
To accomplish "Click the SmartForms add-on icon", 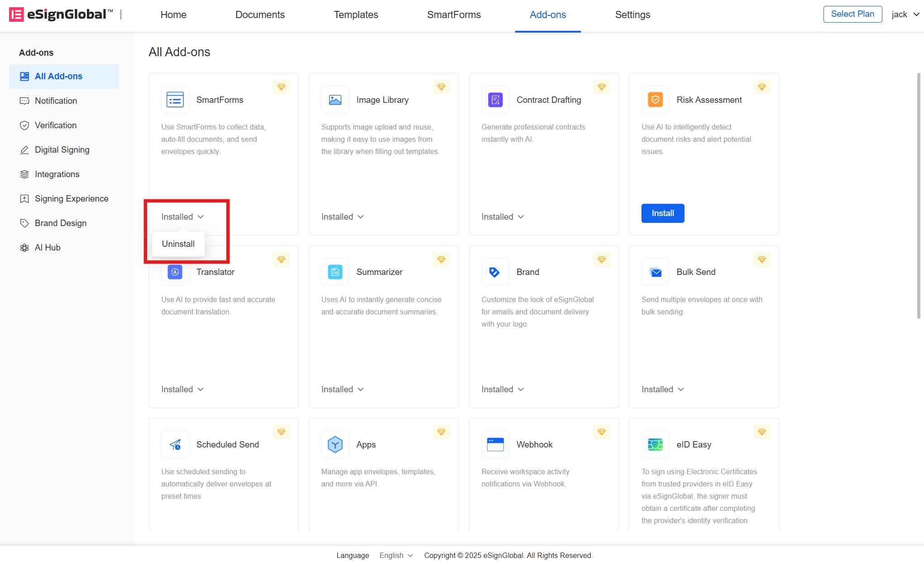I will click(175, 100).
